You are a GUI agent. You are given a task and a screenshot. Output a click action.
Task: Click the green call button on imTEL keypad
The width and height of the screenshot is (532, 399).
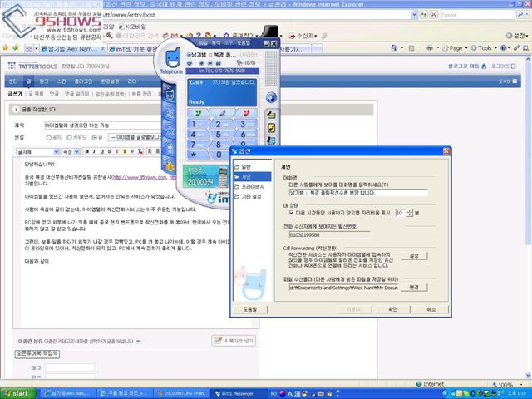[x=199, y=113]
